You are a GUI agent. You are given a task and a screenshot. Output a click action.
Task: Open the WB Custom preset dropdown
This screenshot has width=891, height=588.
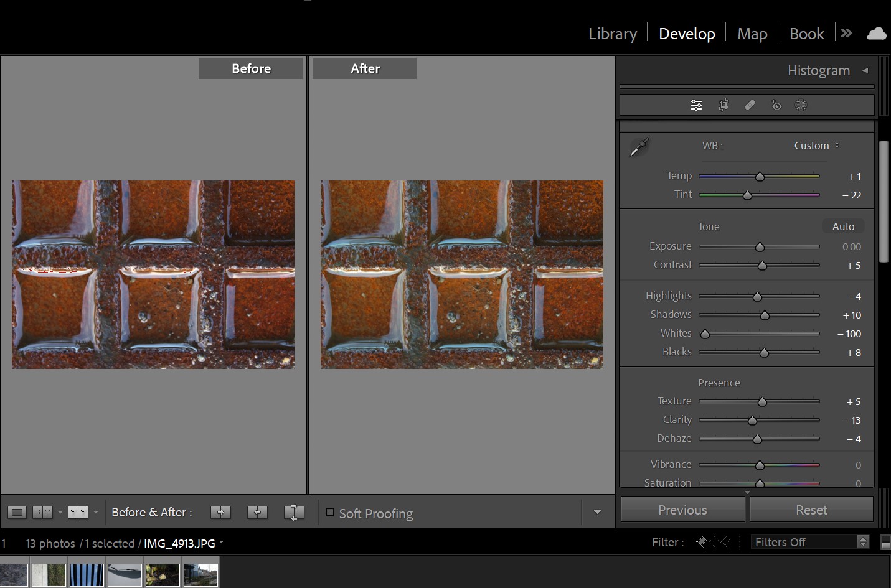[x=816, y=146]
